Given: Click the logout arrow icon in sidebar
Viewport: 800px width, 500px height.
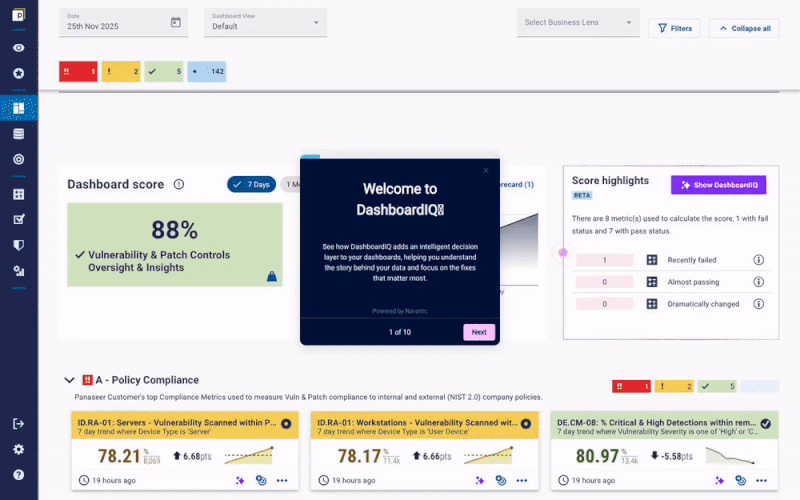Looking at the screenshot, I should pyautogui.click(x=19, y=423).
